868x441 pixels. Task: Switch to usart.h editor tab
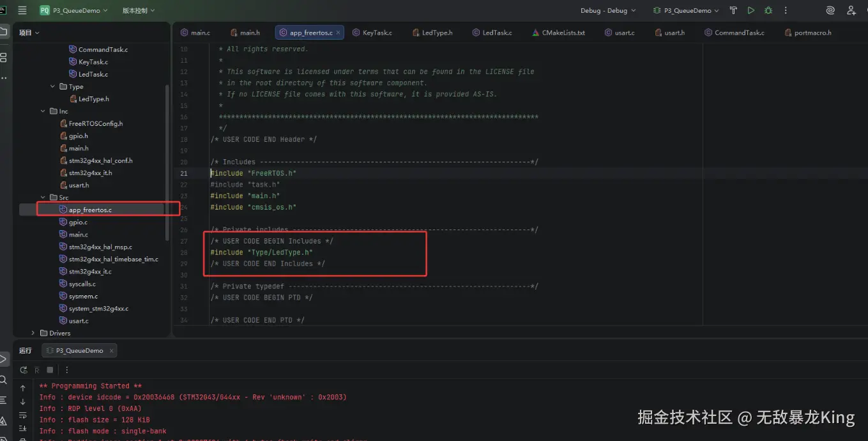(x=669, y=33)
